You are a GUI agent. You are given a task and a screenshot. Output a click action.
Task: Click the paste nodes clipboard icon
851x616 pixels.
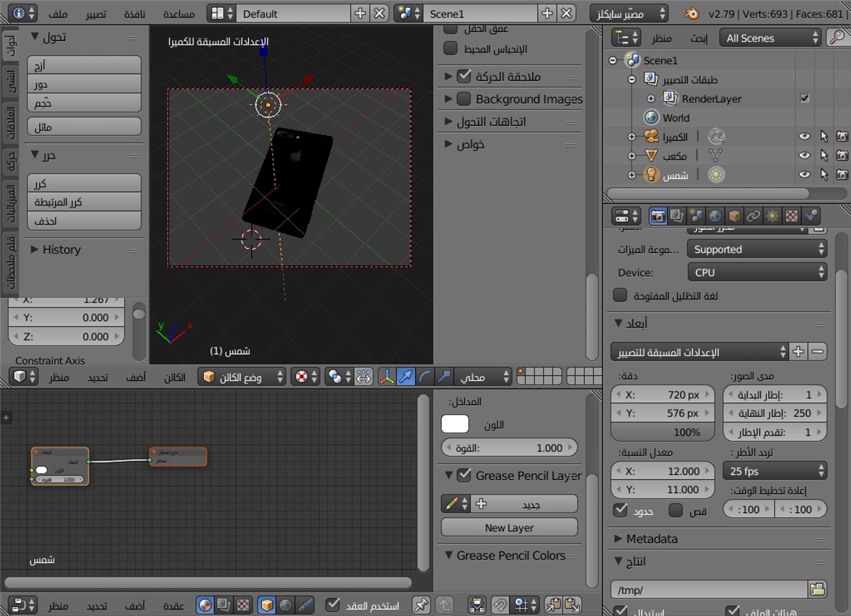(x=572, y=605)
